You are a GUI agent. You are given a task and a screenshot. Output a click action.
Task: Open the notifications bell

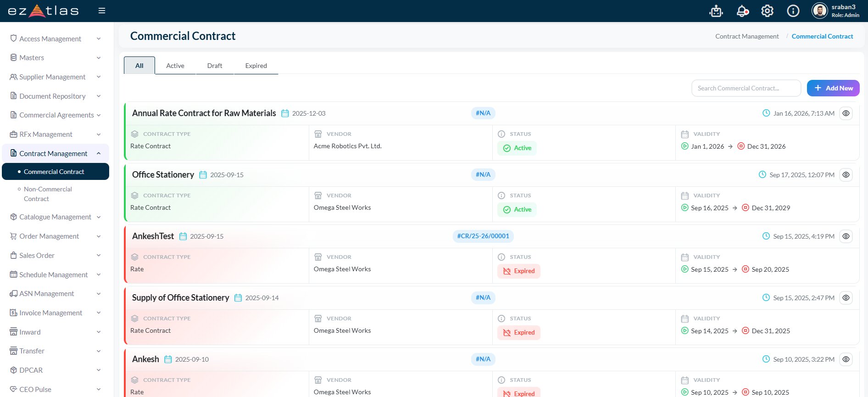coord(742,11)
